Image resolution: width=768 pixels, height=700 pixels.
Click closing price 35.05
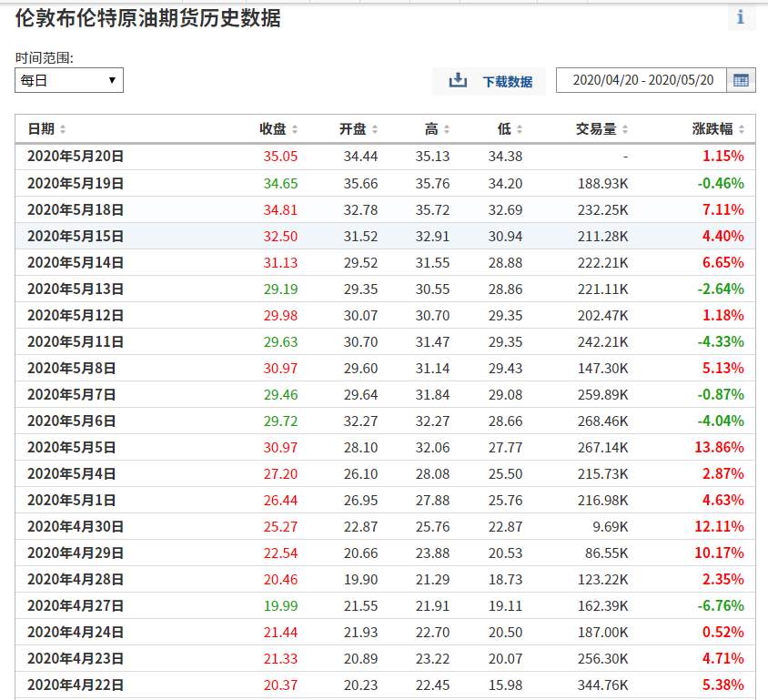pos(280,157)
